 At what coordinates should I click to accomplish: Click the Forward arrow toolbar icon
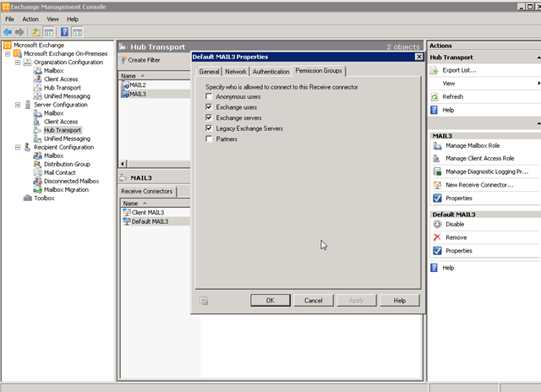pos(19,32)
